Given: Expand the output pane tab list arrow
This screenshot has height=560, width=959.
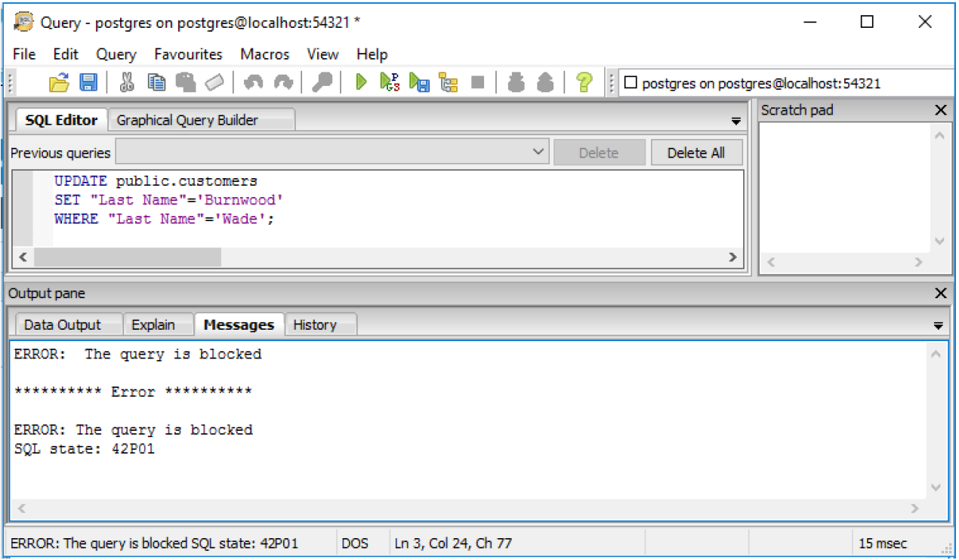Looking at the screenshot, I should 938,326.
